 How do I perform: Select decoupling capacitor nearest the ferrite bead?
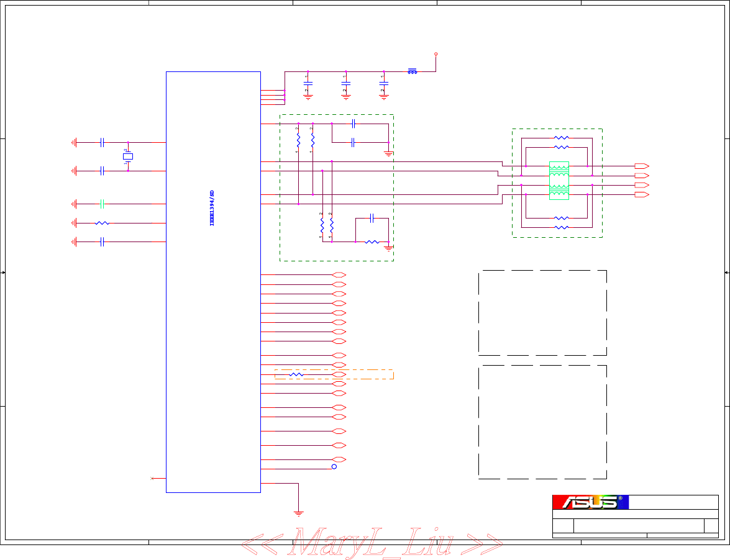tap(383, 84)
